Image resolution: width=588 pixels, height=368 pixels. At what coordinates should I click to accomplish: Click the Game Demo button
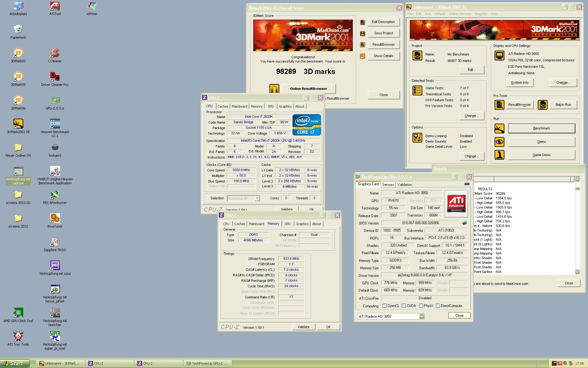(541, 155)
